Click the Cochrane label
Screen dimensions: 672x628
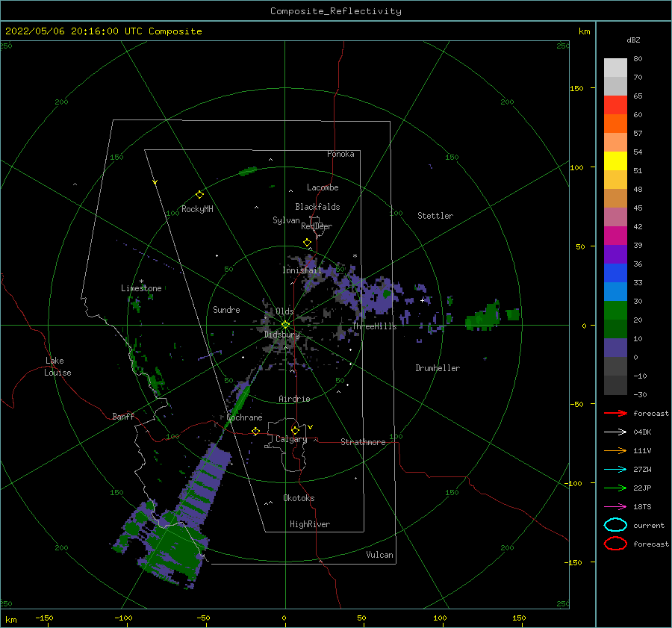coord(244,417)
